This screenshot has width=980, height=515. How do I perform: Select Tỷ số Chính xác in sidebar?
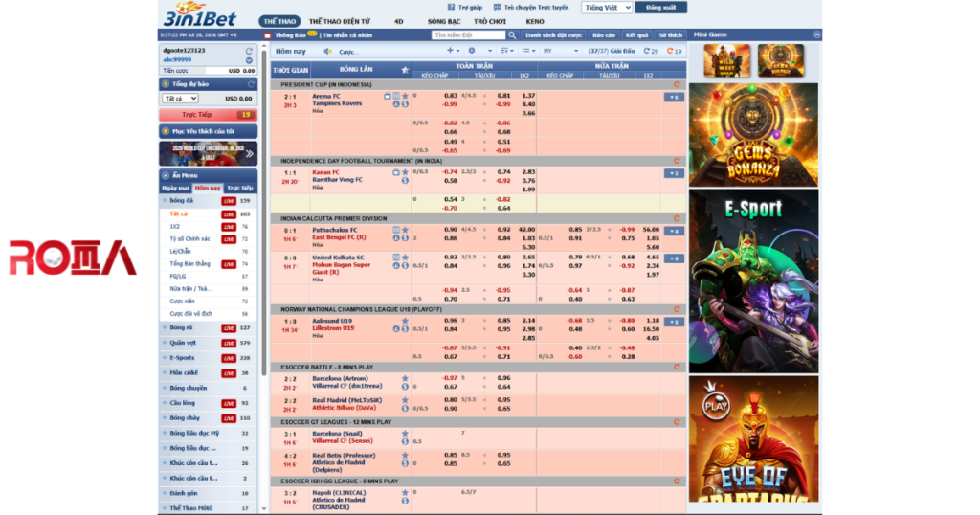[189, 238]
